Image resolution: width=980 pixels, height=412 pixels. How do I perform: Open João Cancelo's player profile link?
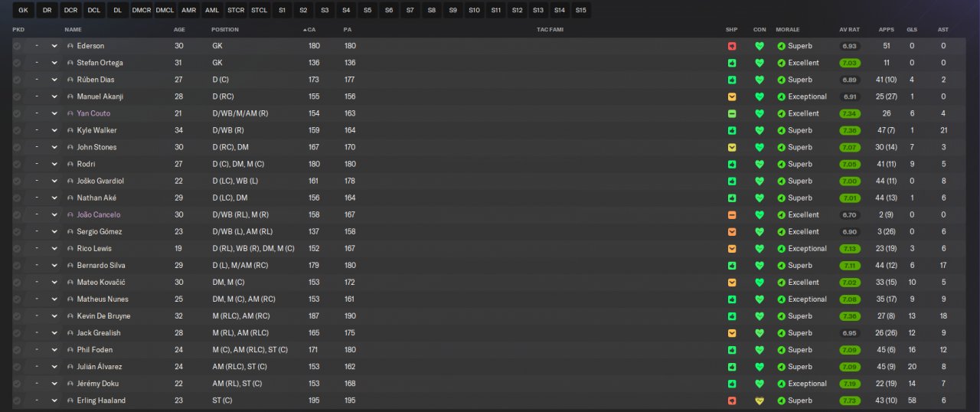click(98, 215)
